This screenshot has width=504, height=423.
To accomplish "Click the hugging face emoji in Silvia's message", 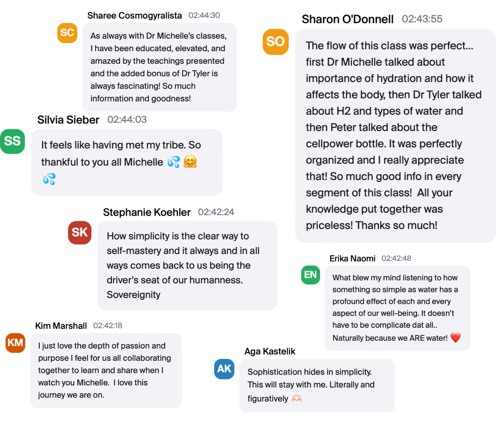I will point(190,162).
